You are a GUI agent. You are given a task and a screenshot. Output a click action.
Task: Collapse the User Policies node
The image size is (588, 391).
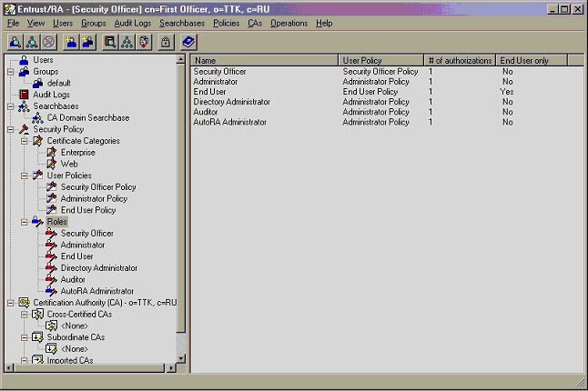click(25, 175)
